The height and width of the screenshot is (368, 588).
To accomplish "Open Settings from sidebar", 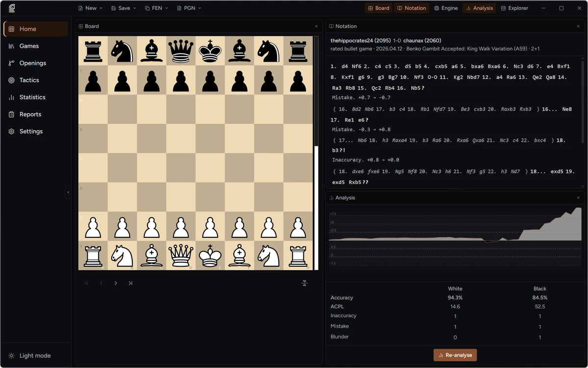I will 36,132.
